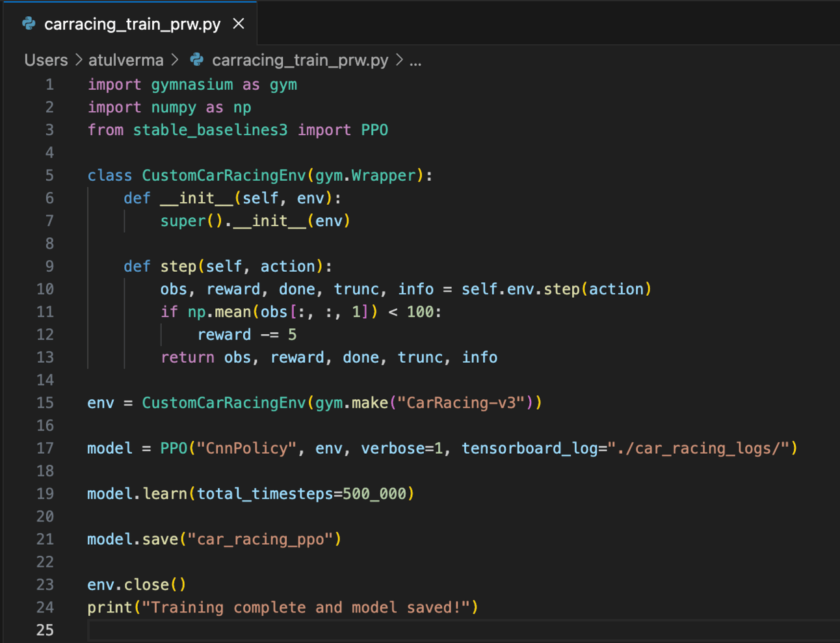The width and height of the screenshot is (840, 643).
Task: Click "CustomCarRacingEnv" in the class definition
Action: (x=224, y=176)
